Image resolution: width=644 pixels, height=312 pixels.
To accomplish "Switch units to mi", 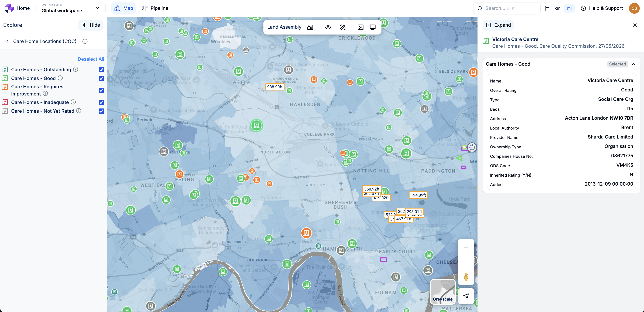I will pos(569,8).
